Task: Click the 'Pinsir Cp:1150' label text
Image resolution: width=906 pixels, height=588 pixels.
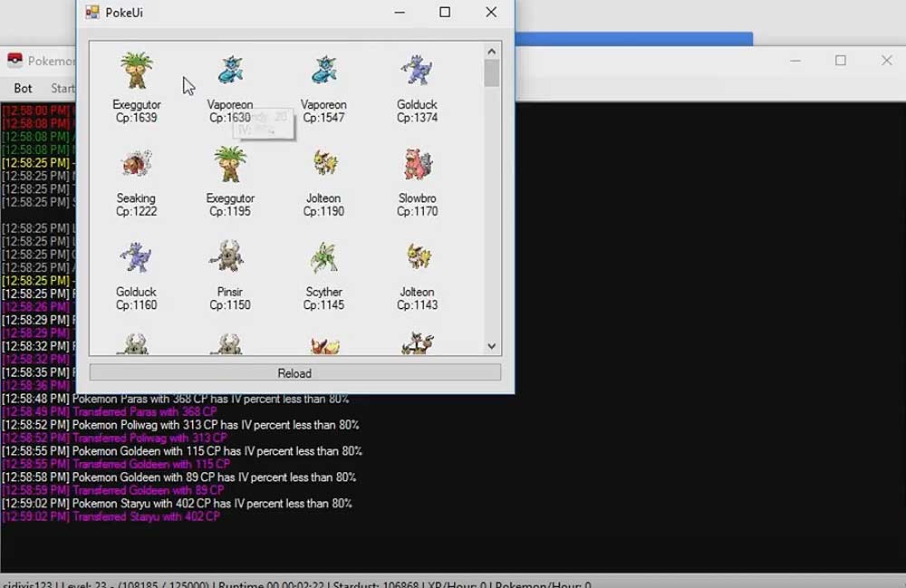Action: tap(230, 298)
